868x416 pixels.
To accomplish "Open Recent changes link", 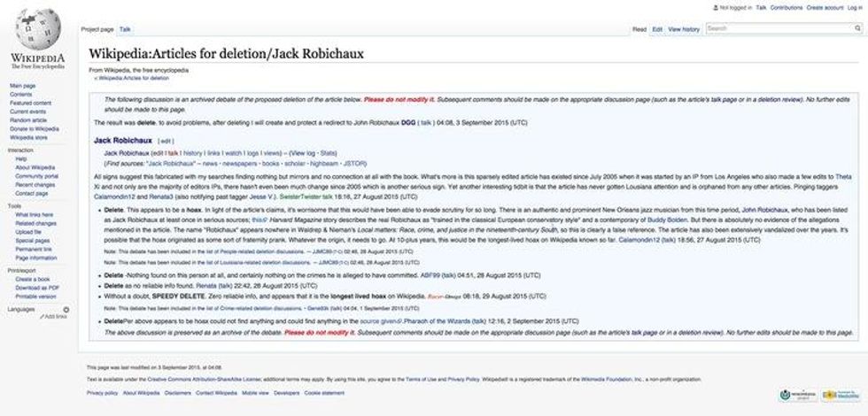I will tap(35, 185).
